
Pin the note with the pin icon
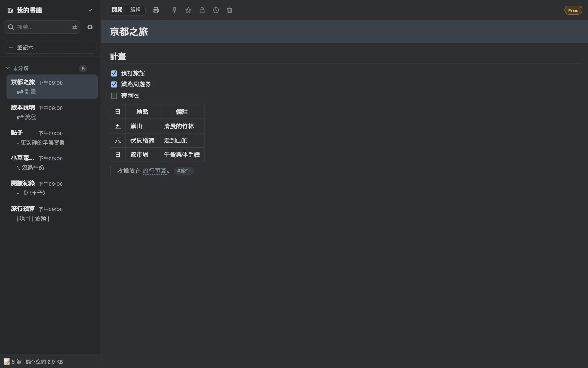point(175,10)
